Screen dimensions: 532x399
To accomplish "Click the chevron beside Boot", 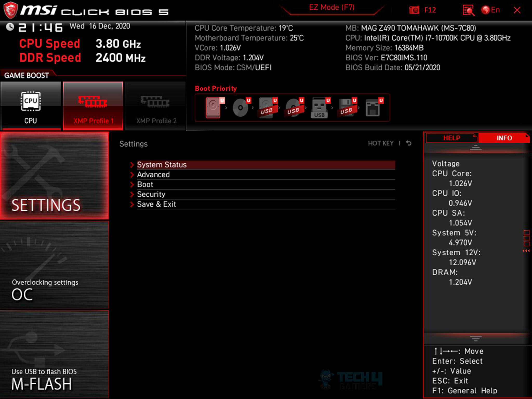I will (x=132, y=184).
